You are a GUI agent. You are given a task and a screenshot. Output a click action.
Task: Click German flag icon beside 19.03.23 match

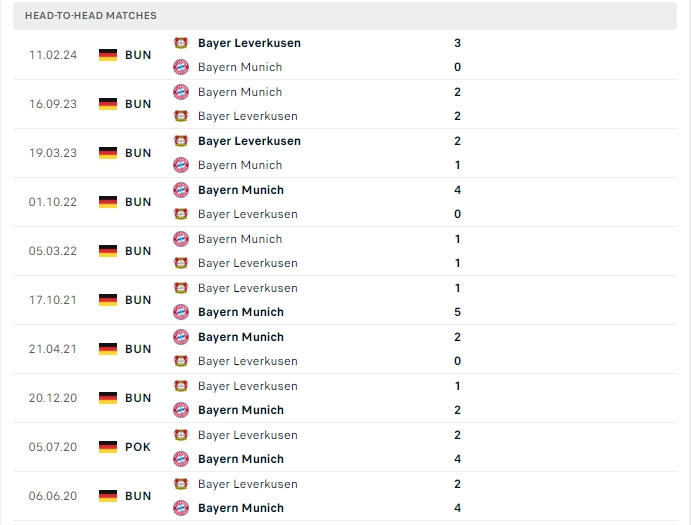(108, 153)
